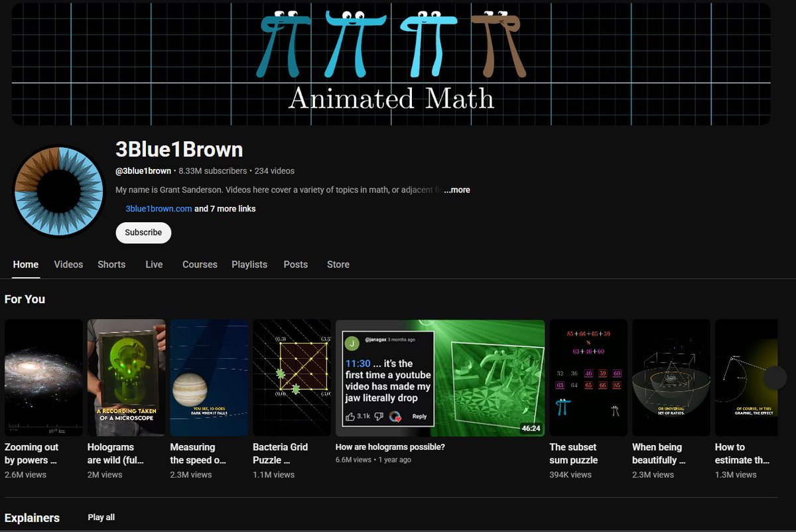Show the 'and 7 more links' list
Viewport: 796px width, 532px height.
[225, 208]
